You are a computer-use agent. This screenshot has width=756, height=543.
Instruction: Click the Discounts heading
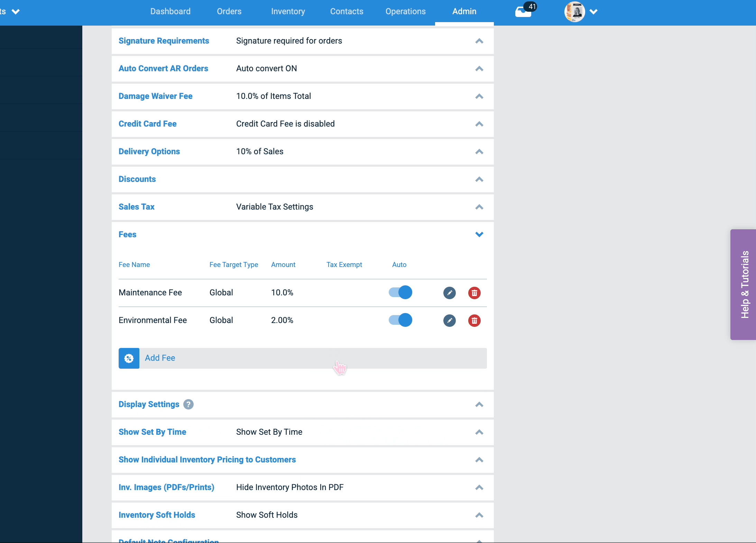point(137,179)
